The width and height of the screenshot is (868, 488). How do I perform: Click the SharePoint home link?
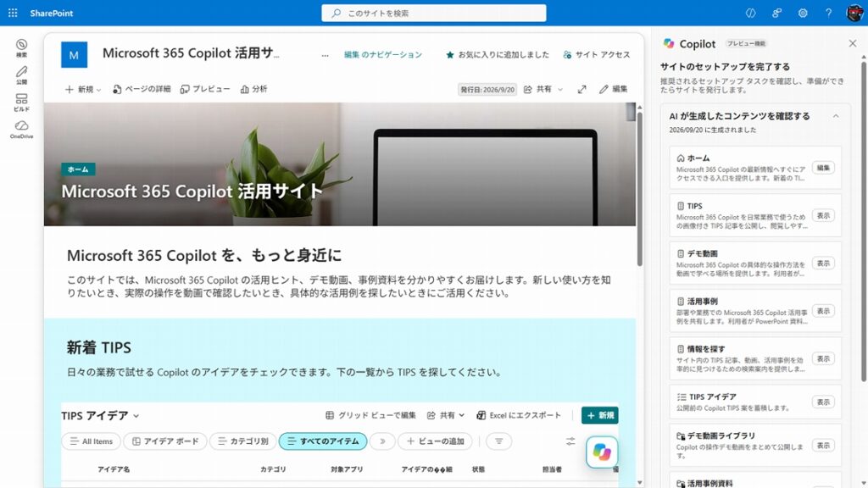coord(52,14)
